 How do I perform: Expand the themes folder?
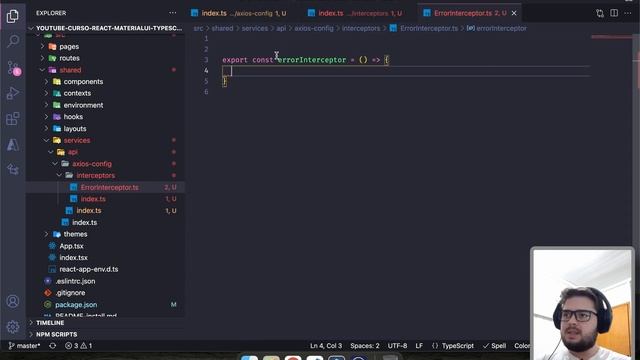(x=106, y=234)
